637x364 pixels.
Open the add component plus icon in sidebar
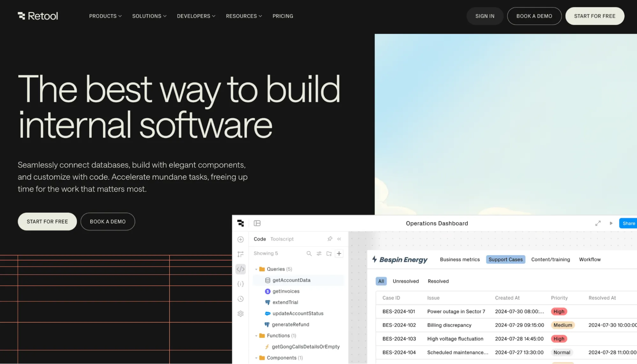point(241,239)
